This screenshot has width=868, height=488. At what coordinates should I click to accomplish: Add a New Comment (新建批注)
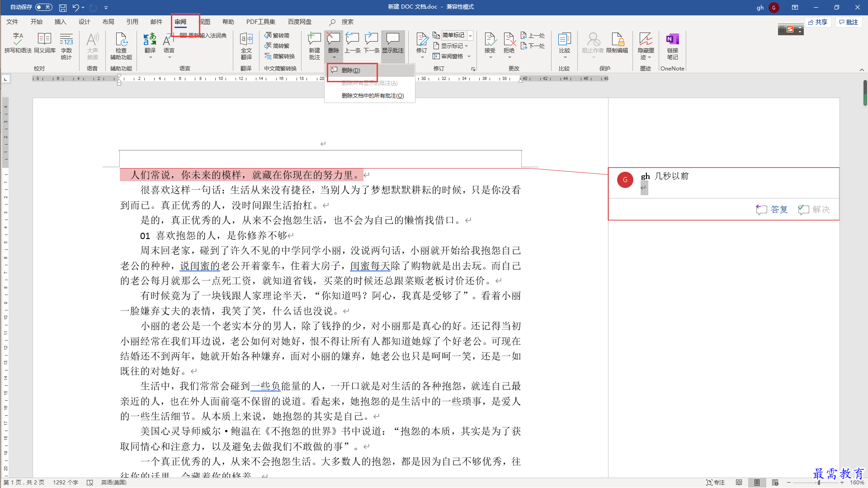point(315,46)
